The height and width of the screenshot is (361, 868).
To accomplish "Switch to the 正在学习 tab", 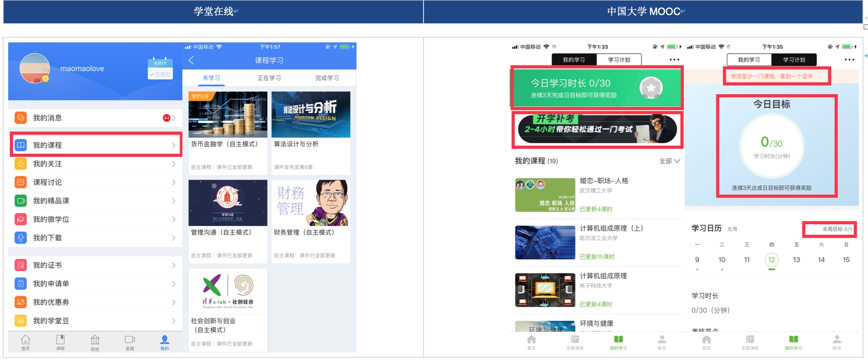I will tap(269, 78).
